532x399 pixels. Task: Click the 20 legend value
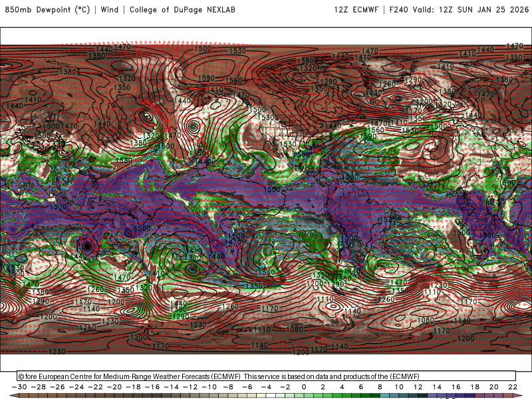click(x=494, y=387)
